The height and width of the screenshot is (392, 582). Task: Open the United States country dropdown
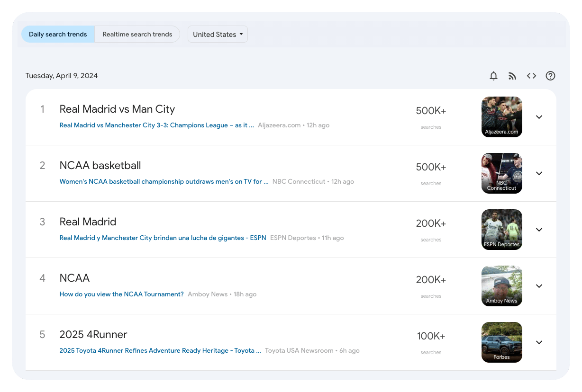218,34
